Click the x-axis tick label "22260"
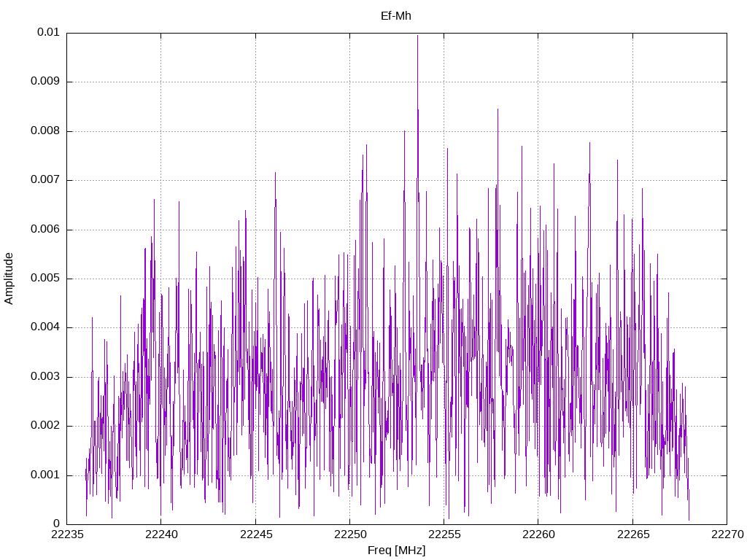Image resolution: width=747 pixels, height=560 pixels. [538, 534]
